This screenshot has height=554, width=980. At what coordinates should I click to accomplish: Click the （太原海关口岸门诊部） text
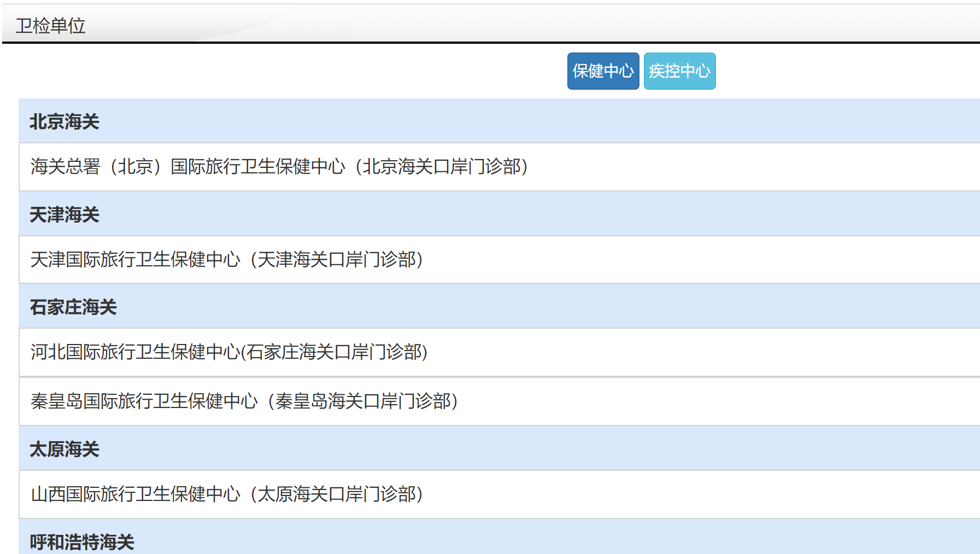pos(337,494)
